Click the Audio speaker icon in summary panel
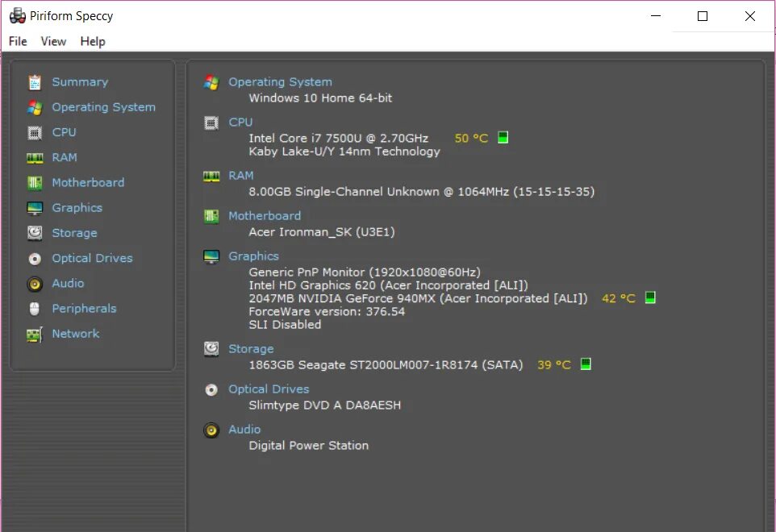Screen dimensions: 776x532 point(211,430)
